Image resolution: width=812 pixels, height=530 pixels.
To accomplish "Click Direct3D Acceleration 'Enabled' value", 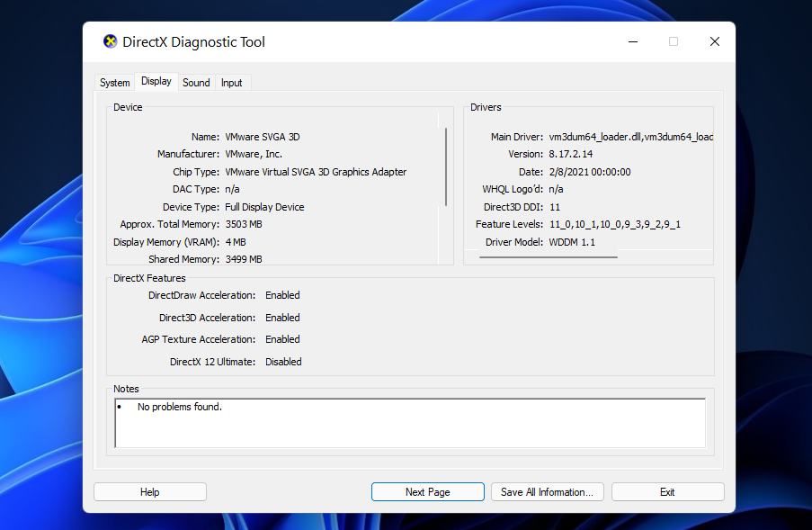I will [x=282, y=318].
